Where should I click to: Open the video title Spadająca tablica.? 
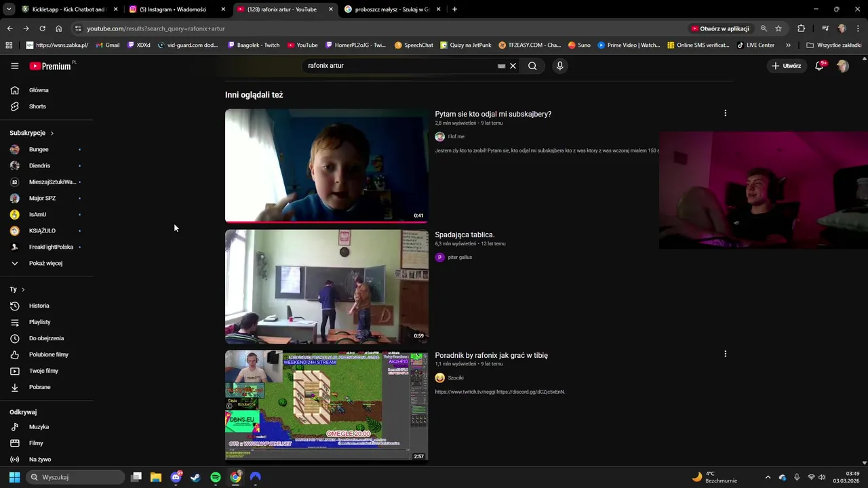point(465,235)
